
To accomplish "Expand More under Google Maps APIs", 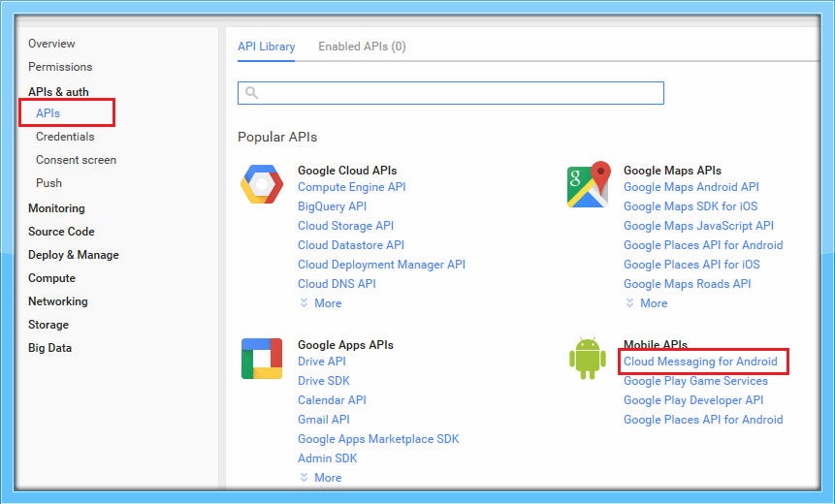I will [x=647, y=303].
